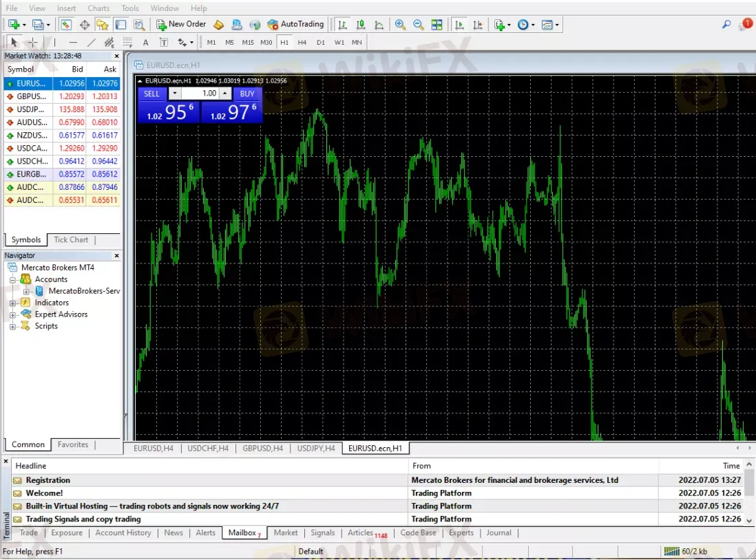This screenshot has width=756, height=560.
Task: Select the Crosshair tool
Action: tap(32, 42)
